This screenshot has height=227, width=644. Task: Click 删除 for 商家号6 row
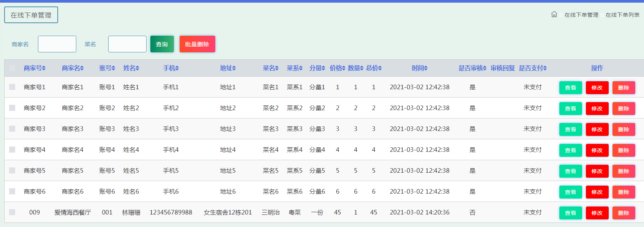tap(624, 192)
